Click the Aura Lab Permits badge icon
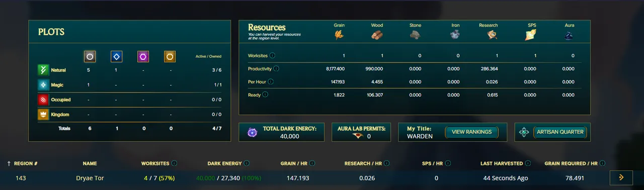 pyautogui.click(x=357, y=136)
